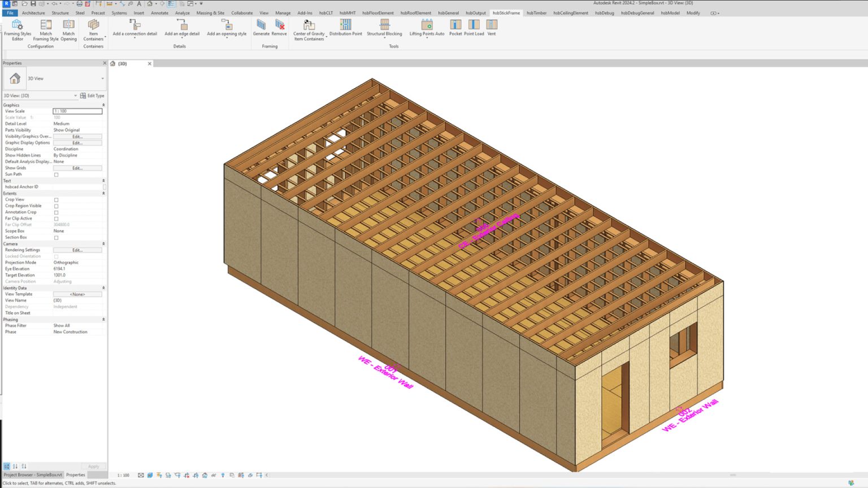Screen dimensions: 868x488
Task: Open the Framing Styles Editor
Action: pos(17,28)
